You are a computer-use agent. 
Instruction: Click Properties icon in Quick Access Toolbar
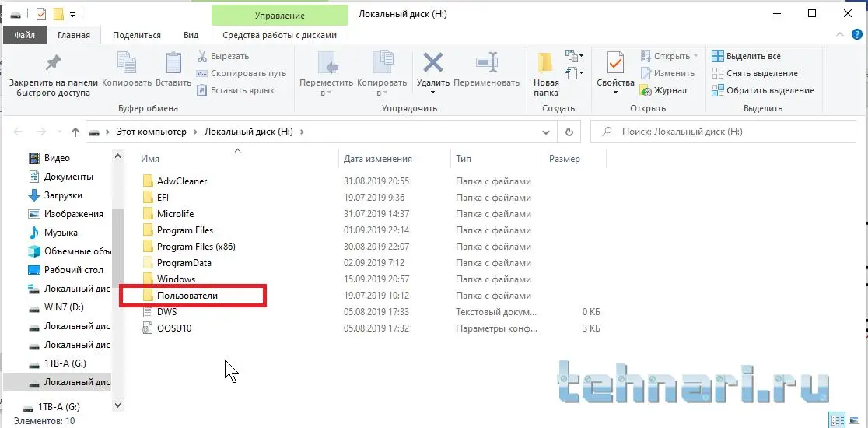[x=41, y=14]
